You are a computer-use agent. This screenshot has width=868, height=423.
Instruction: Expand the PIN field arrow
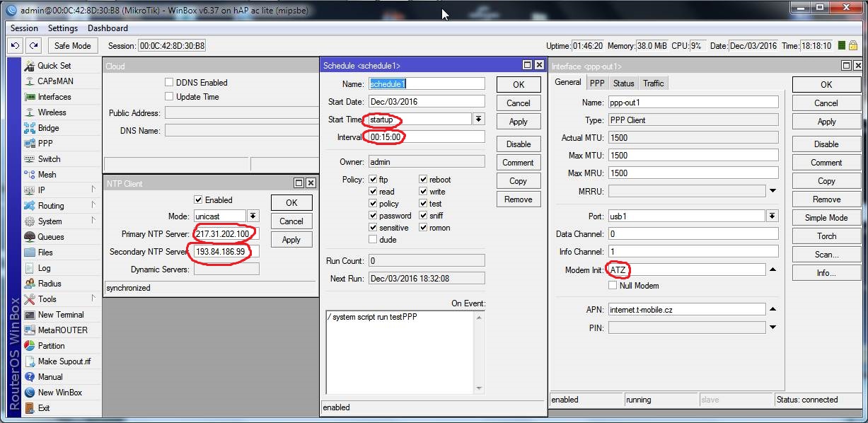[772, 328]
